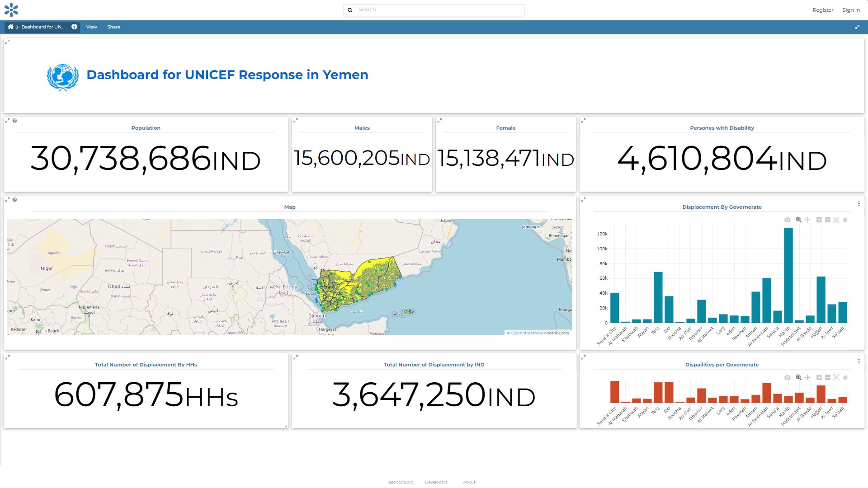This screenshot has width=868, height=488.
Task: Download Dispailities chart as image (camera)
Action: tap(787, 378)
